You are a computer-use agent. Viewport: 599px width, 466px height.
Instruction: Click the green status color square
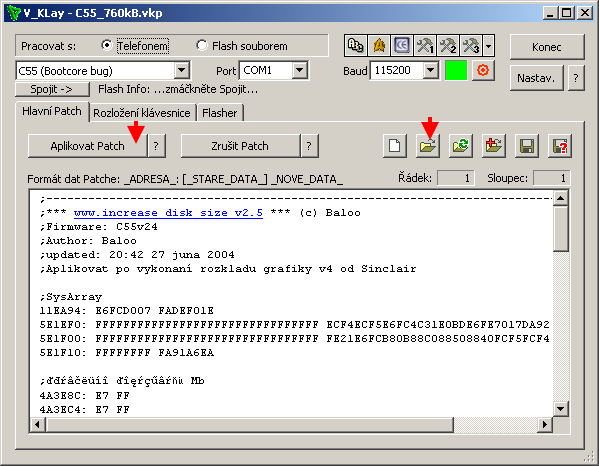coord(456,70)
